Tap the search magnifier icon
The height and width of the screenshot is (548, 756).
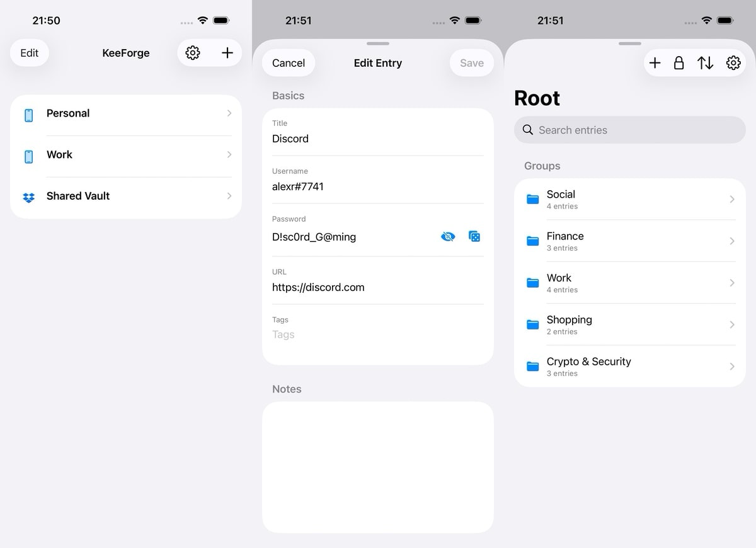528,130
